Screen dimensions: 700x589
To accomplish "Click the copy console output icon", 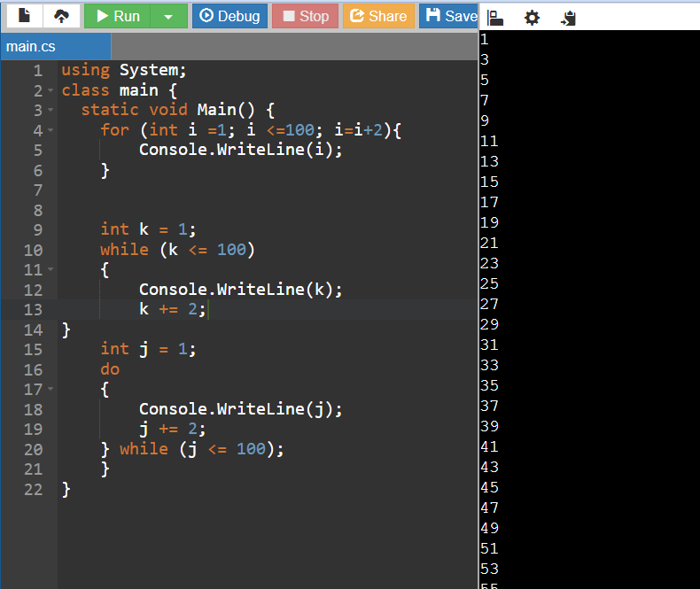I will pyautogui.click(x=568, y=19).
